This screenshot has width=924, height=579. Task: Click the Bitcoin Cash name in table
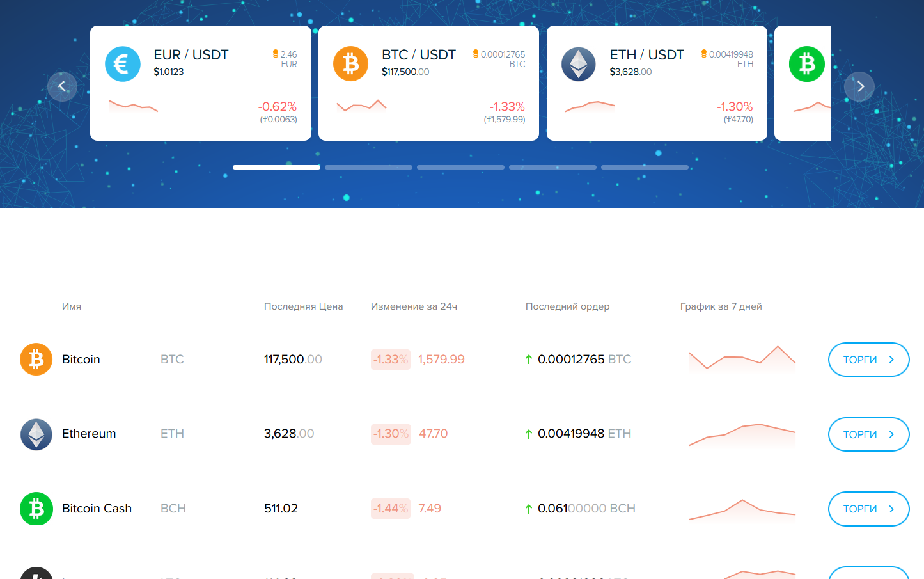point(97,509)
